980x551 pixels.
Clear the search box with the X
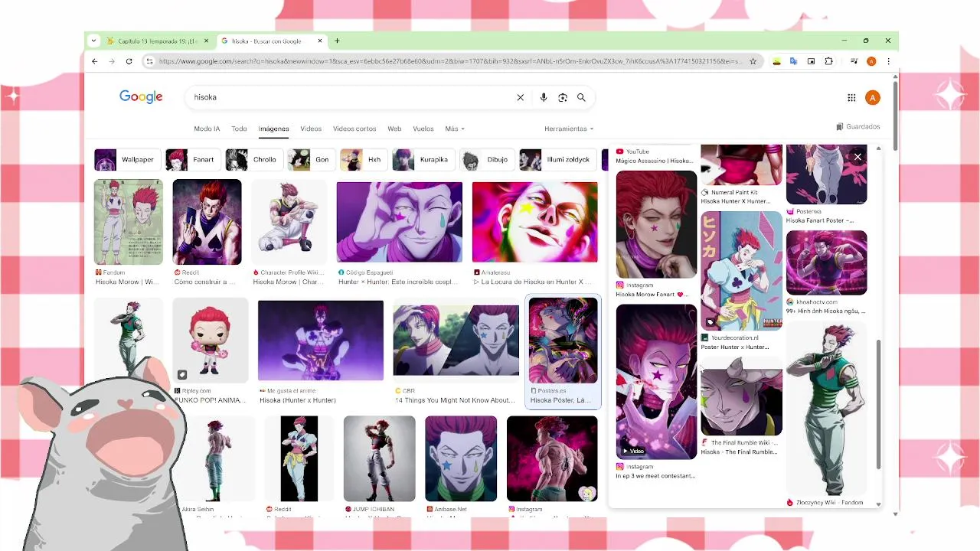click(521, 97)
